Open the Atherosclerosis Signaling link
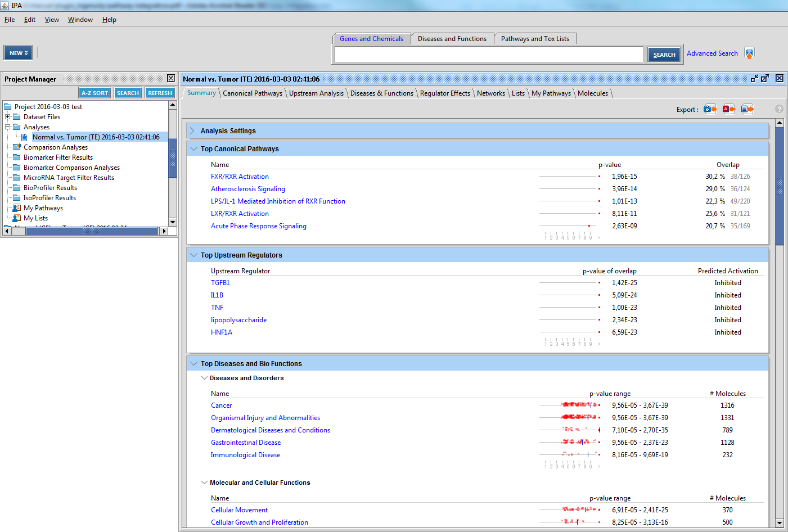The image size is (788, 532). coord(248,189)
